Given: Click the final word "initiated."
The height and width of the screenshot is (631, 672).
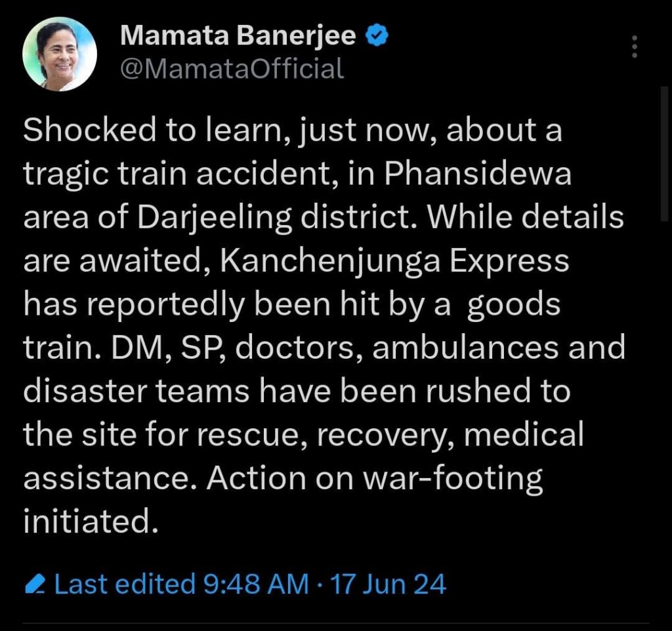Looking at the screenshot, I should (x=91, y=521).
